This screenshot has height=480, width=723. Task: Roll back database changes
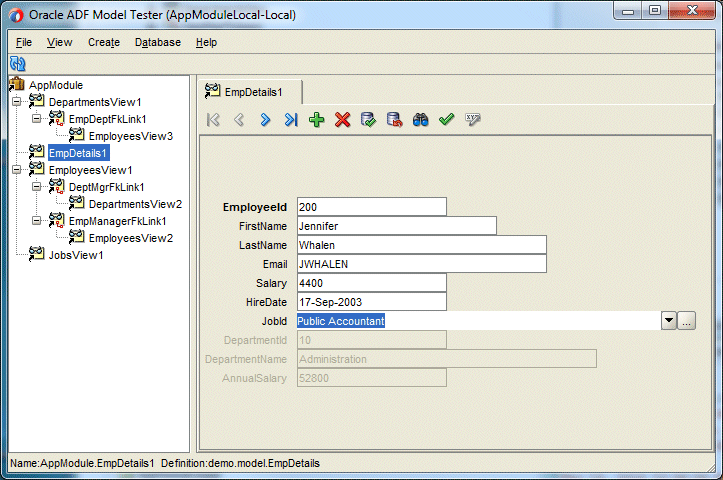pos(394,120)
